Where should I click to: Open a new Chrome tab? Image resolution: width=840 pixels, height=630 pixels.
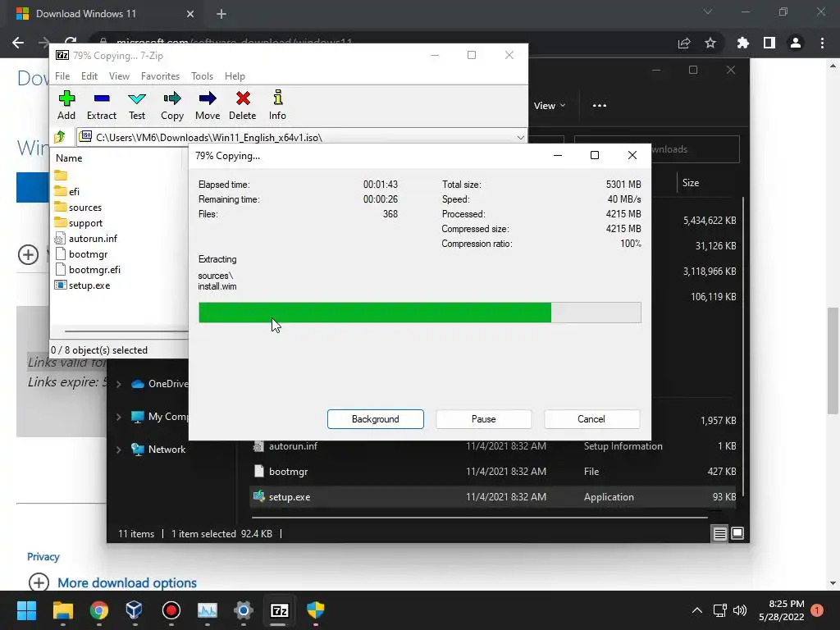click(221, 14)
